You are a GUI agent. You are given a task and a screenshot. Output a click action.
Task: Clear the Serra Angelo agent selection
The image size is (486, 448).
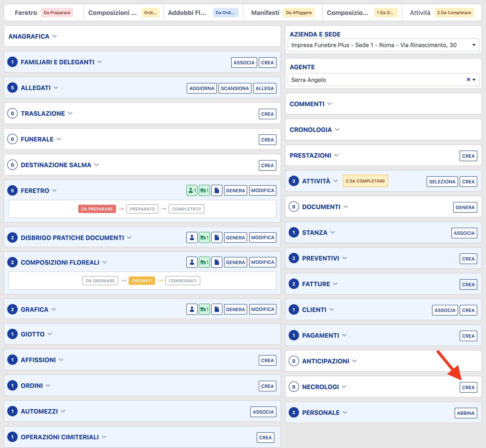click(468, 79)
